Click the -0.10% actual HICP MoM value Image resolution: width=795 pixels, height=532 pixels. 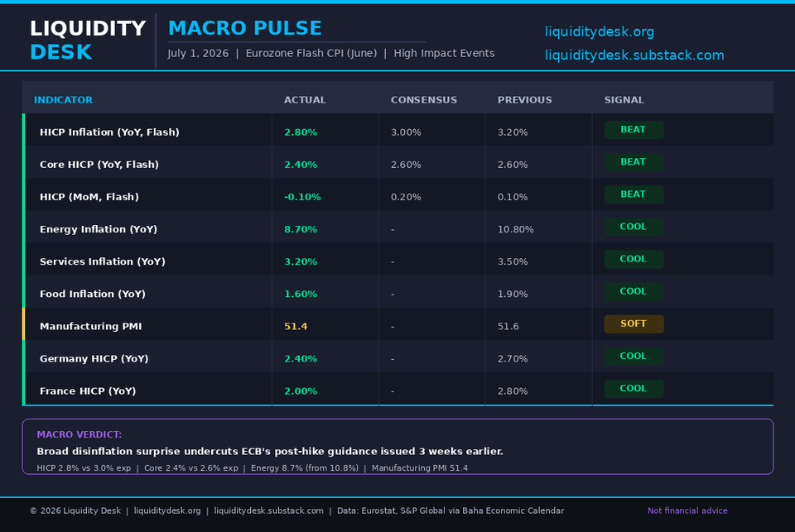tap(303, 197)
